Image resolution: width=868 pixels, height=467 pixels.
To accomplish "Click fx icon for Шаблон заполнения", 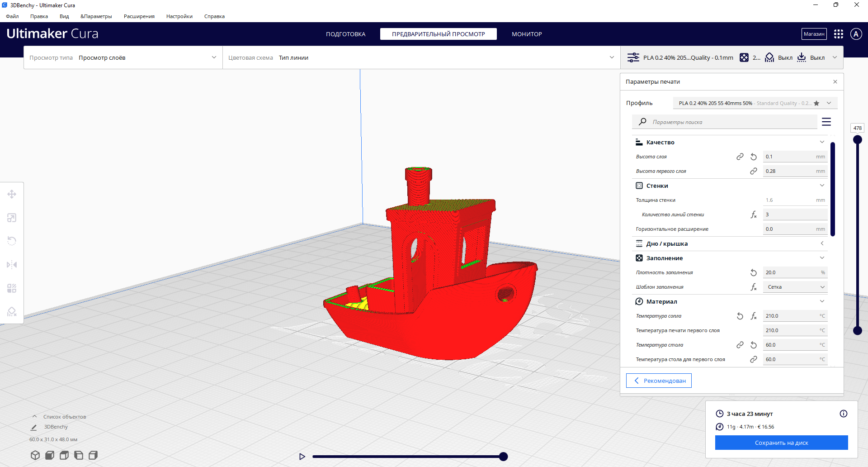I will pos(754,287).
